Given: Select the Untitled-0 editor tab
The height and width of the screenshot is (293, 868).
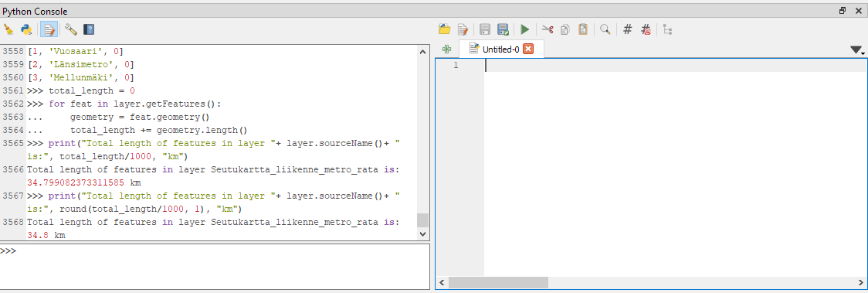Looking at the screenshot, I should [500, 49].
